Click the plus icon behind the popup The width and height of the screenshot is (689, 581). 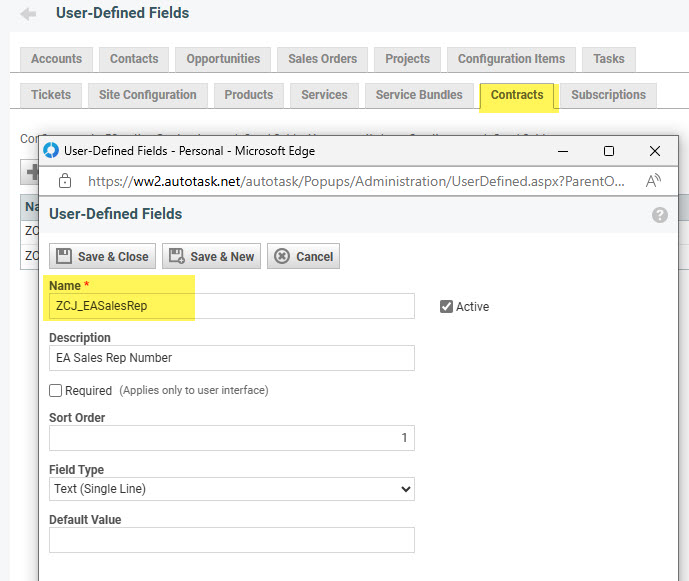coord(30,172)
